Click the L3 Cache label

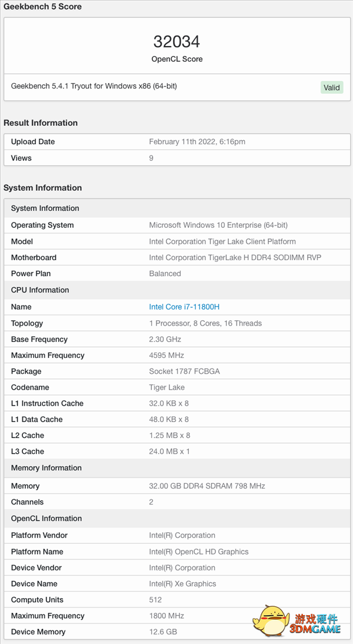(x=28, y=452)
